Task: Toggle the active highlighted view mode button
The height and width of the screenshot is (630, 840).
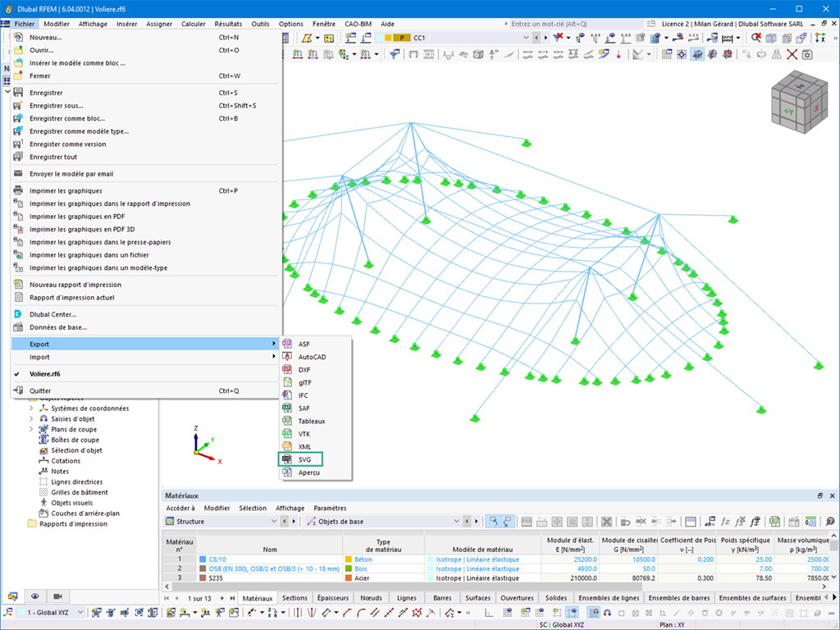Action: [697, 54]
